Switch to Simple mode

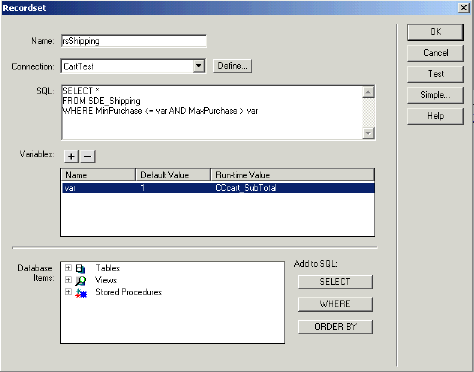[435, 95]
